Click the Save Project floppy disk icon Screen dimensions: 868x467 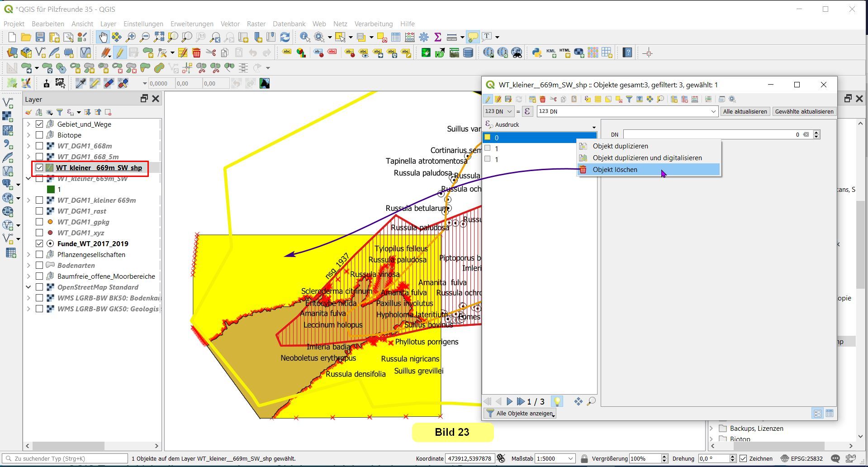(40, 37)
